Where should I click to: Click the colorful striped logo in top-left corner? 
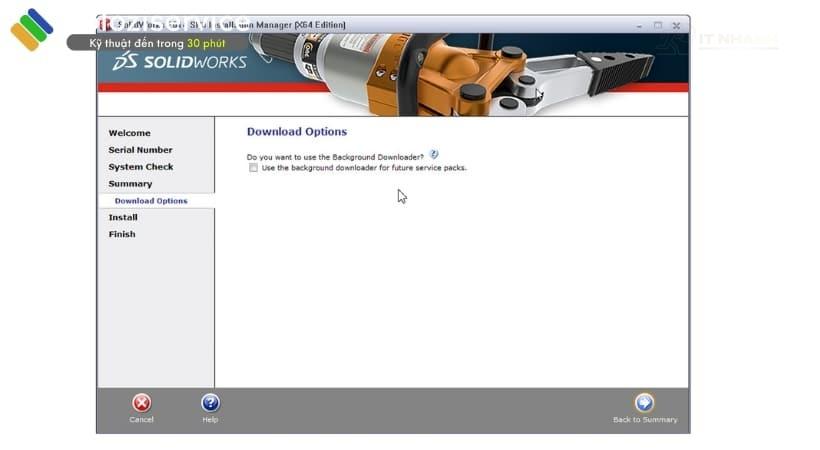pyautogui.click(x=31, y=29)
